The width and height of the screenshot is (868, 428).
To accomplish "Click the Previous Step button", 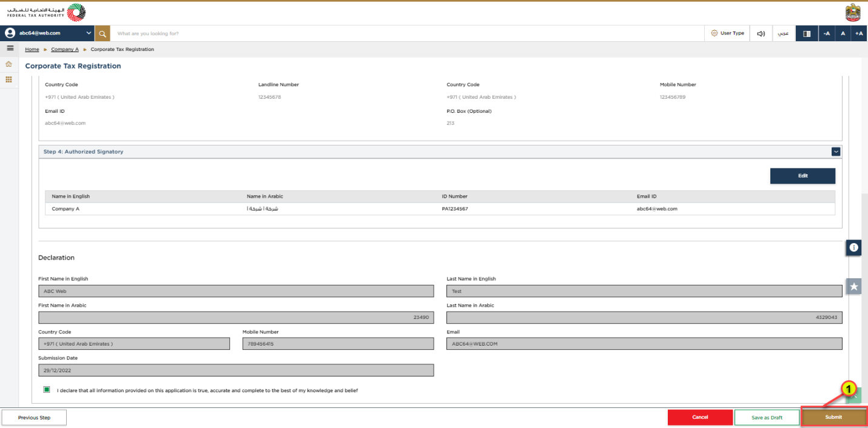I will 34,418.
